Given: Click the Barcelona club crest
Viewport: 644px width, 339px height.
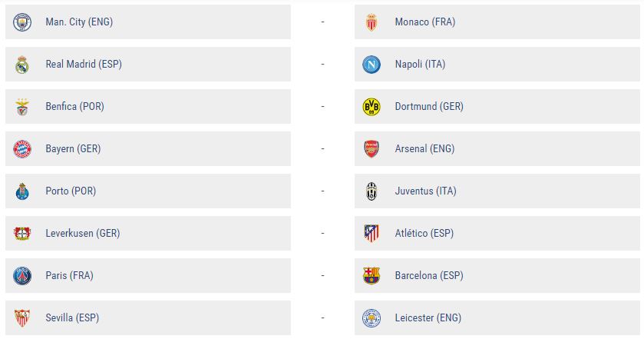Looking at the screenshot, I should click(x=372, y=276).
